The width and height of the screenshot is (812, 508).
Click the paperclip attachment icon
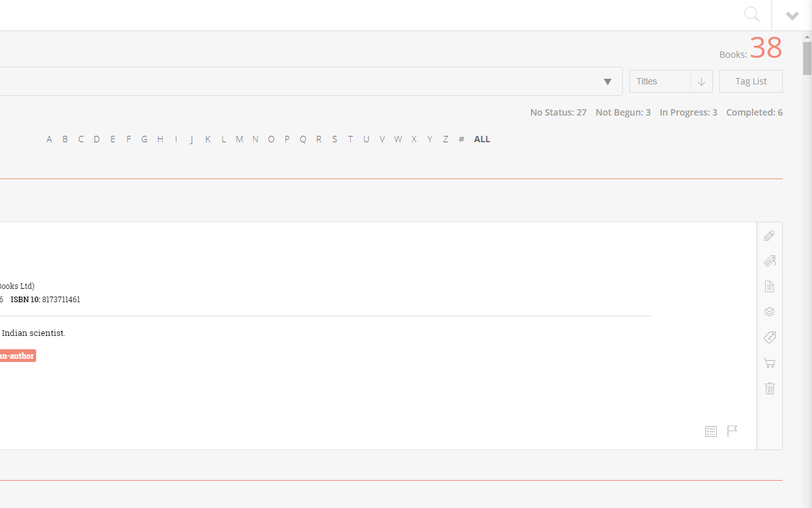[769, 261]
